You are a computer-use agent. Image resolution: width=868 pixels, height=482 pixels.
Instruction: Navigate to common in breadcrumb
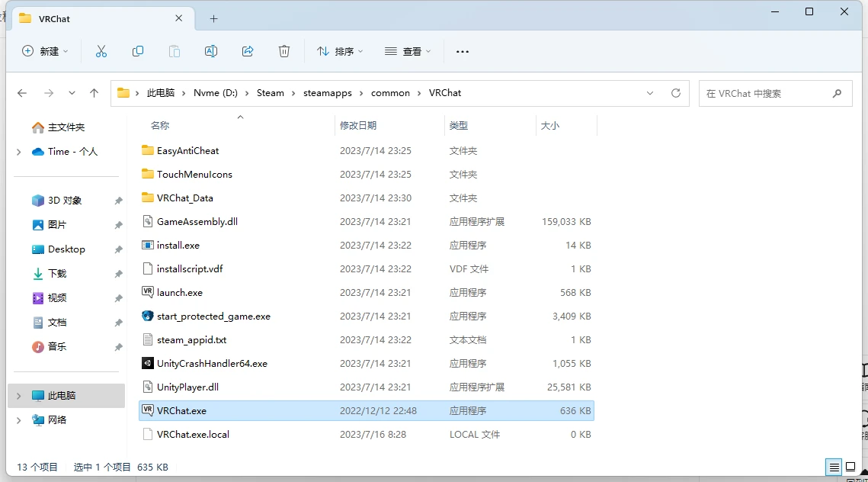click(390, 93)
